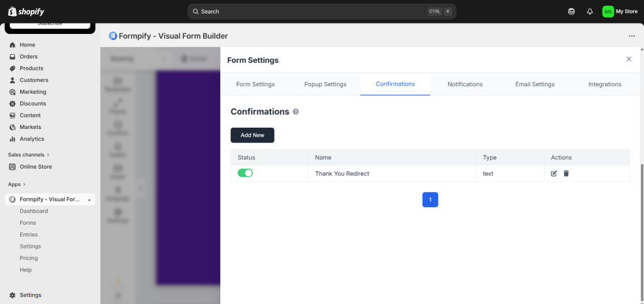Viewport: 644px width, 304px height.
Task: Click page 1 pagination button
Action: pos(430,200)
